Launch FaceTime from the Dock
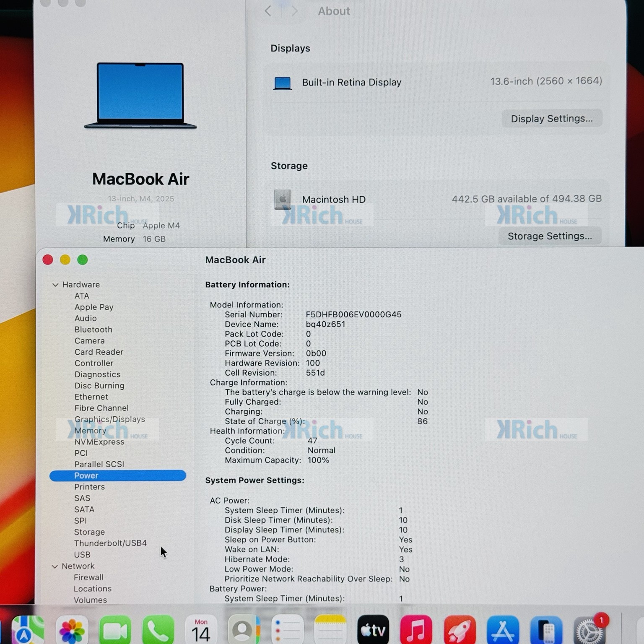The image size is (644, 644). [115, 629]
